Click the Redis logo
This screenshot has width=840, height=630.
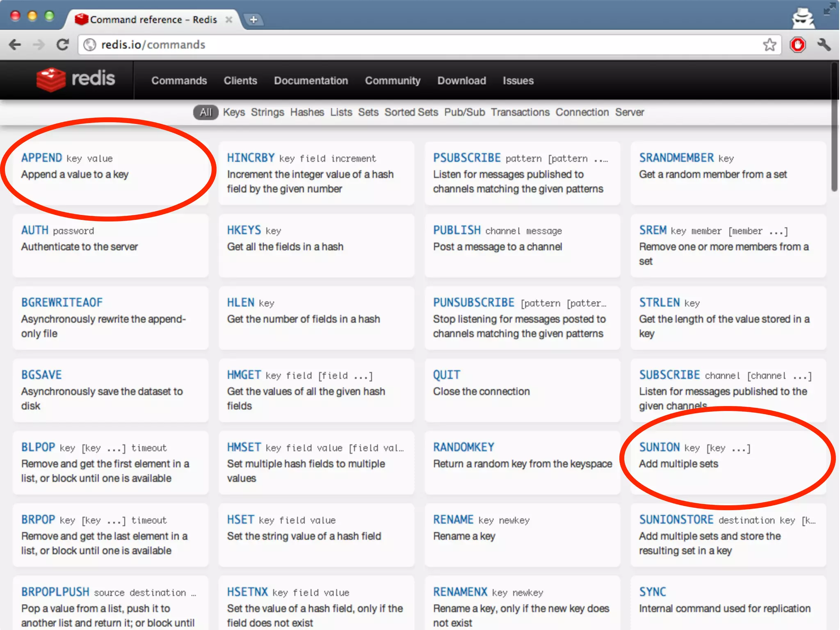(76, 79)
